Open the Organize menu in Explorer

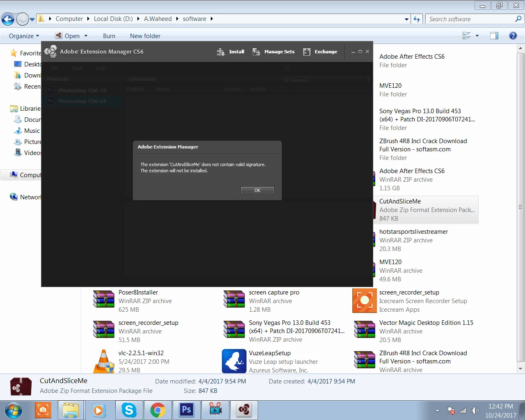(24, 36)
